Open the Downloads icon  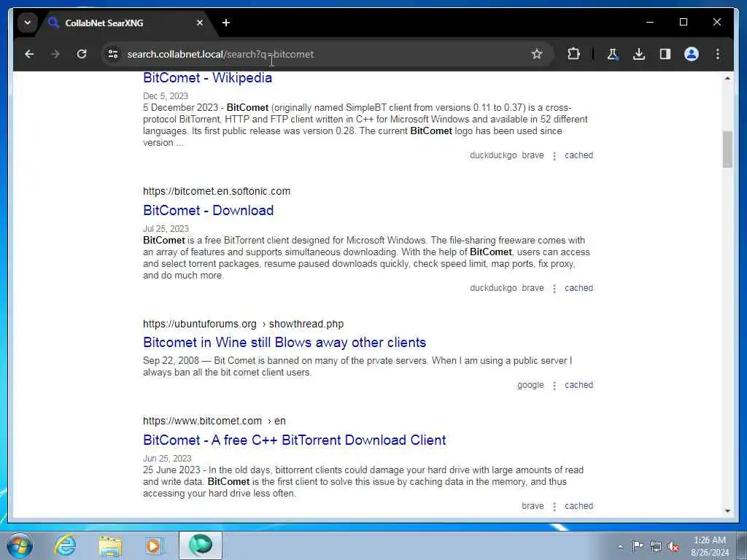(x=639, y=54)
